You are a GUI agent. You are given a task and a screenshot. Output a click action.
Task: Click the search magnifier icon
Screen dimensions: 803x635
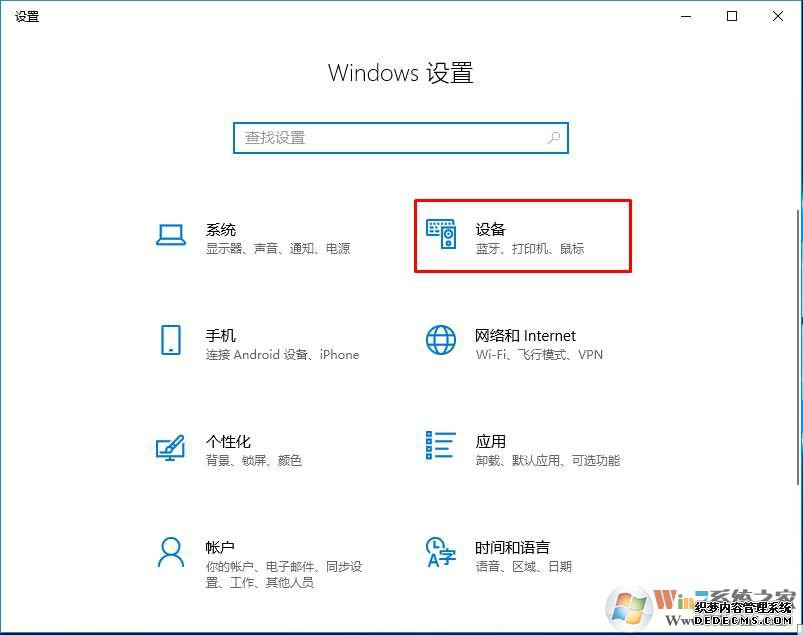(x=553, y=138)
